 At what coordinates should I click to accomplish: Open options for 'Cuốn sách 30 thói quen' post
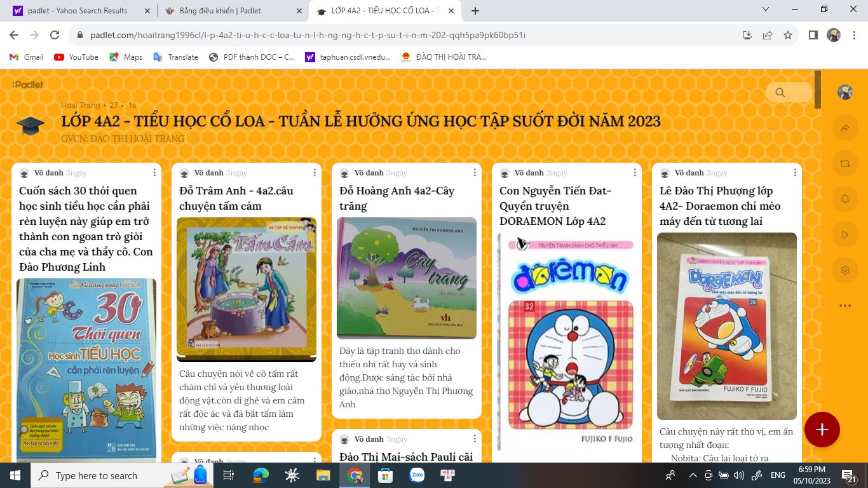click(x=154, y=173)
